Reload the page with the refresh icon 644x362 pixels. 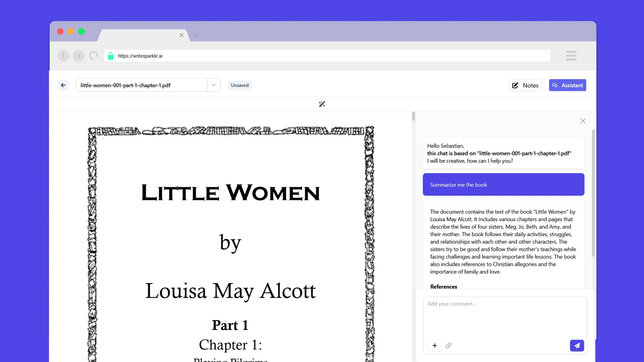tap(94, 56)
